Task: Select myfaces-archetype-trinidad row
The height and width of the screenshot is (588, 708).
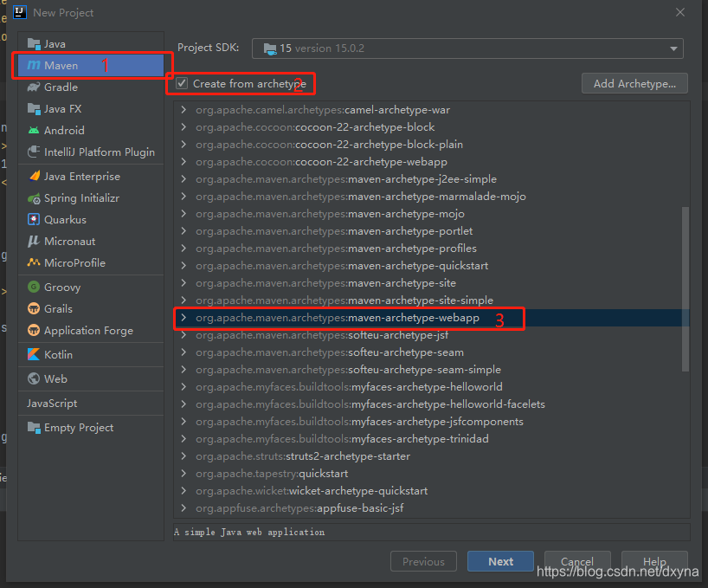Action: [x=431, y=438]
